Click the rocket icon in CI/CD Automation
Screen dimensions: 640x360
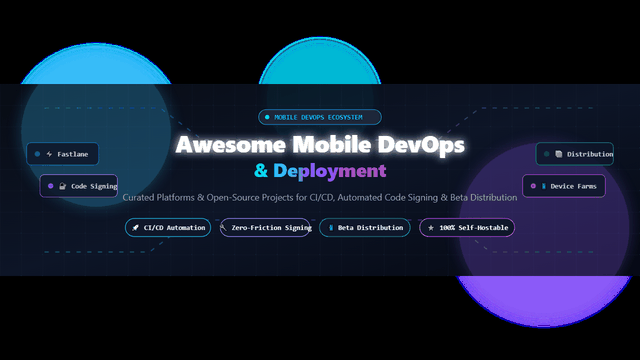tap(136, 228)
